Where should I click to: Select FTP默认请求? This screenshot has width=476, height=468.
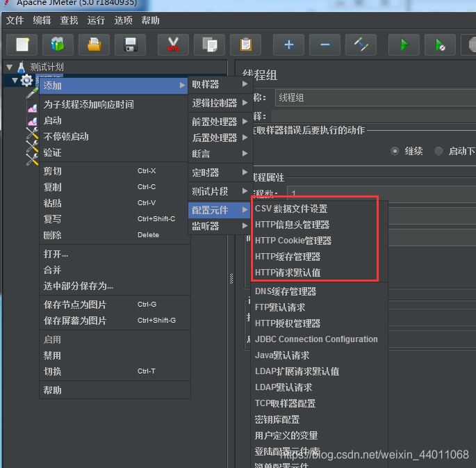[320, 307]
